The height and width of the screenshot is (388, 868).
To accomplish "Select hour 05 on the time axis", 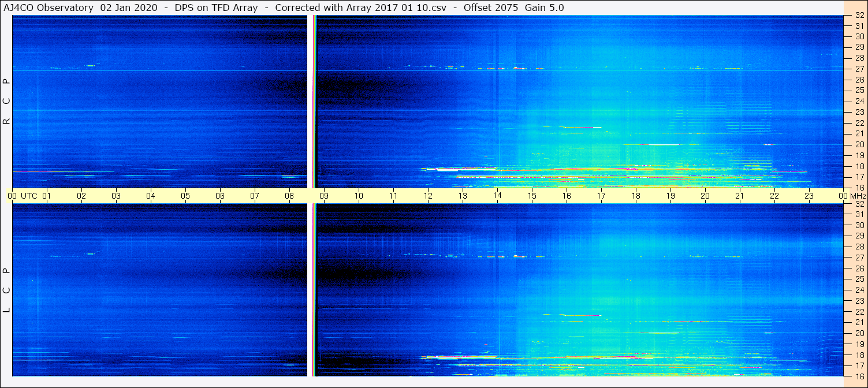I will (x=185, y=196).
